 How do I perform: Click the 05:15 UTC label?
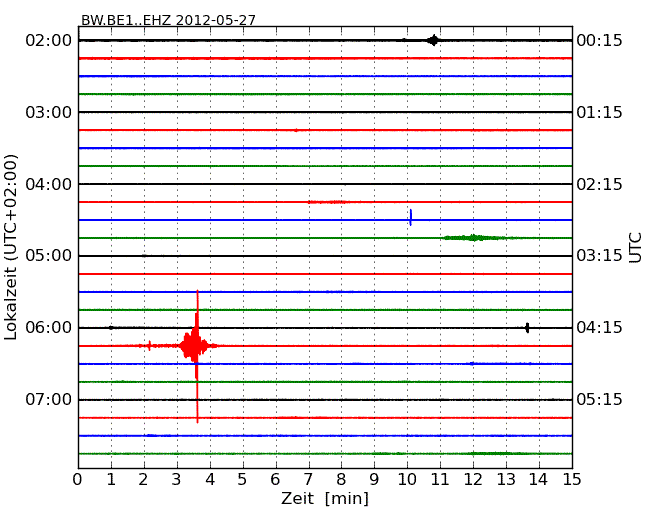599,399
